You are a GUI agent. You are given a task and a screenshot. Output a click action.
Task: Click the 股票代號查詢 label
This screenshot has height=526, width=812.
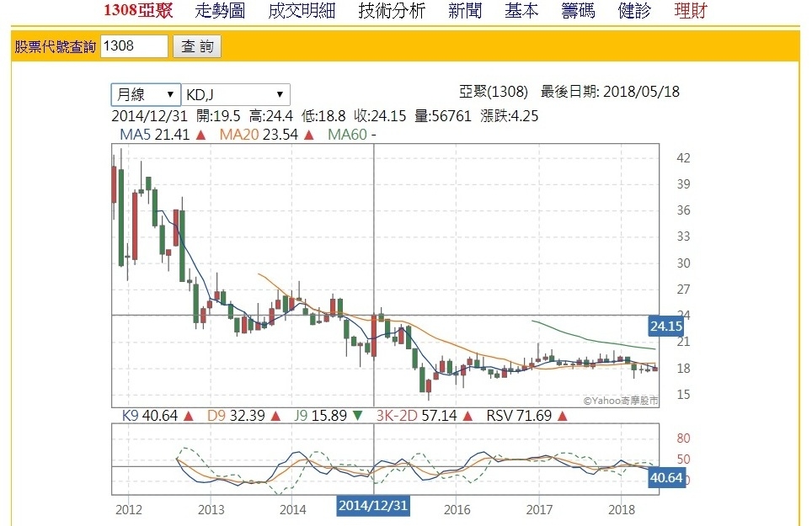click(56, 47)
